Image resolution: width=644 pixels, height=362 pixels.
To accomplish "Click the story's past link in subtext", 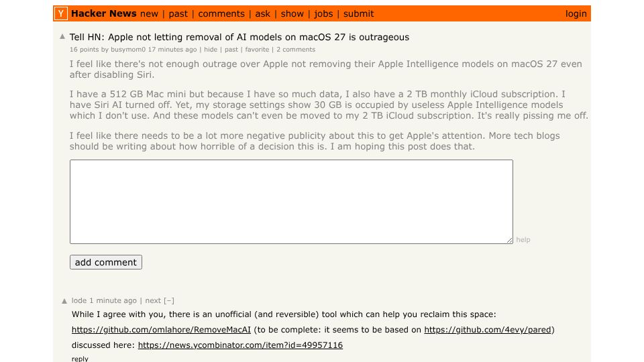I will pos(231,49).
